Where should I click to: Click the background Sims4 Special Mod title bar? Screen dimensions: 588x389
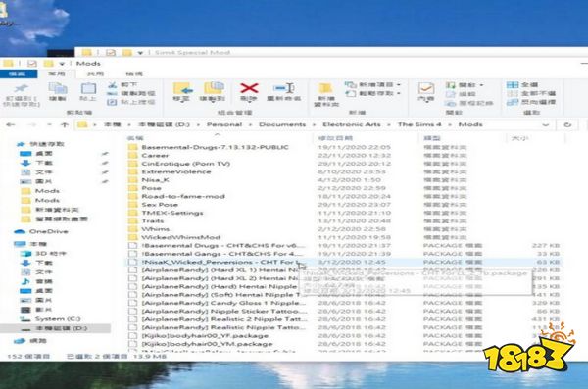pyautogui.click(x=330, y=52)
